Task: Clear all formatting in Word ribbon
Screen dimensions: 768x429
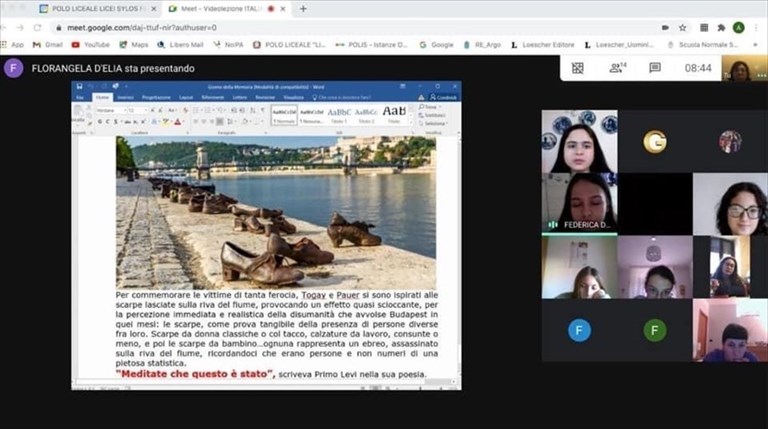Action: pyautogui.click(x=185, y=110)
